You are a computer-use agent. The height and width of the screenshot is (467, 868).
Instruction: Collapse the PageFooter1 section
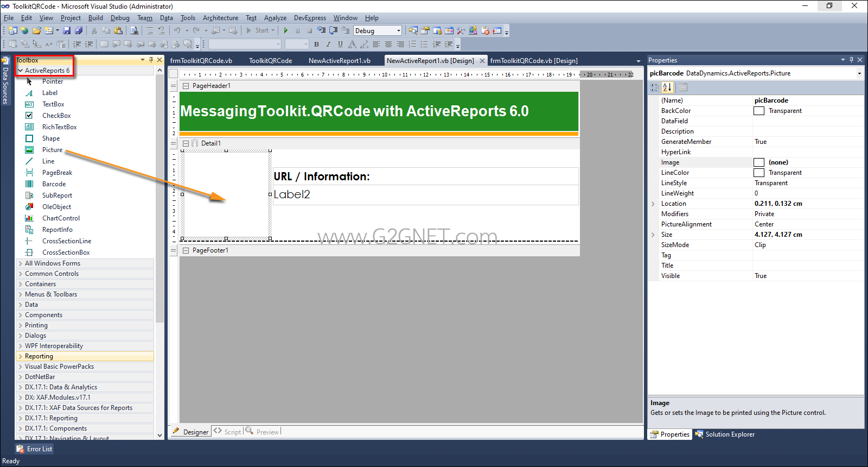click(x=186, y=250)
